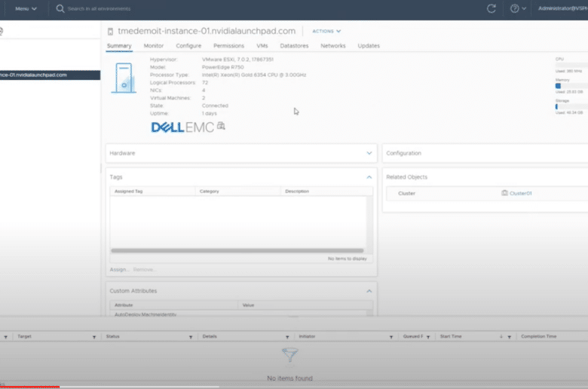The width and height of the screenshot is (588, 389).
Task: Click the Tags horizontal scrollbar
Action: click(x=237, y=250)
